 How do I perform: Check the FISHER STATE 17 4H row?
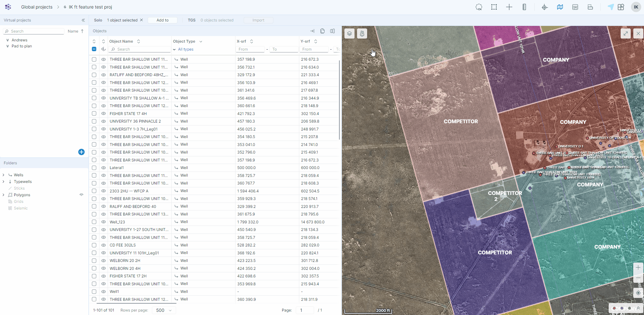point(94,113)
